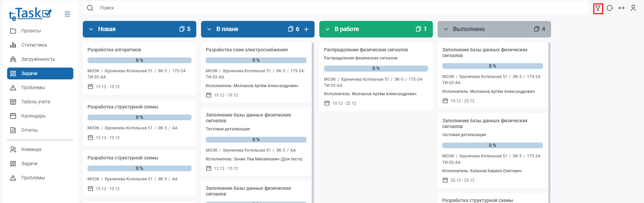Click the refresh icon in top toolbar
Viewport: 644px width, 203px height.
(x=610, y=8)
